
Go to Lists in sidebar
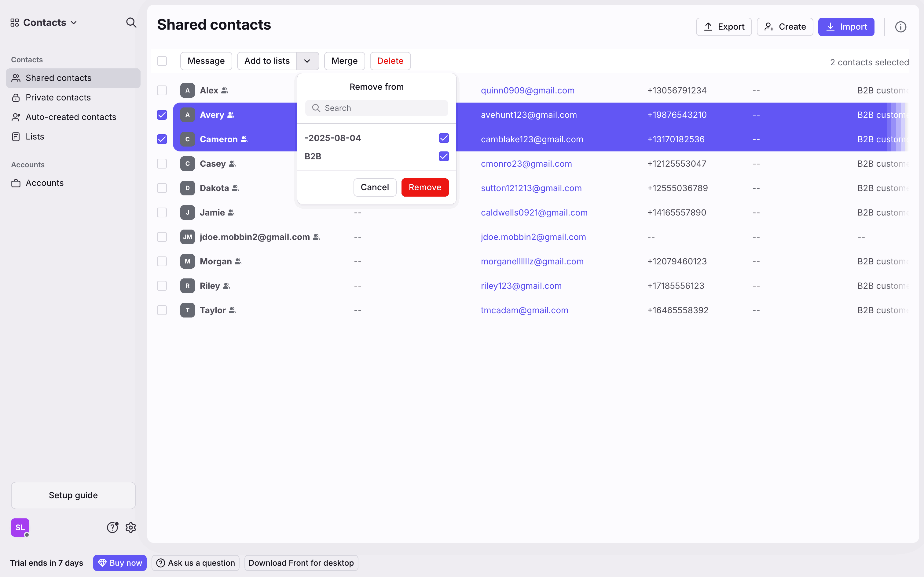tap(35, 137)
